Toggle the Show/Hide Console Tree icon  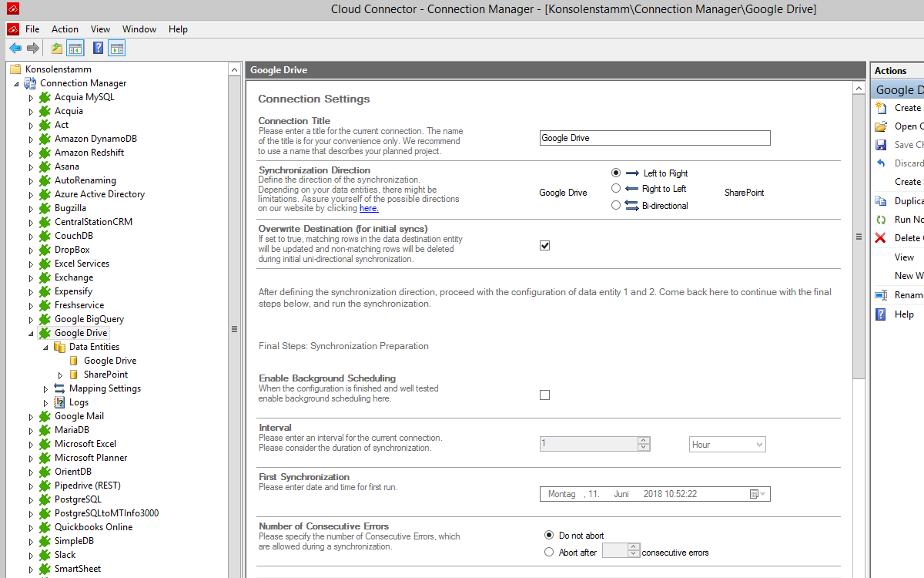coord(75,49)
